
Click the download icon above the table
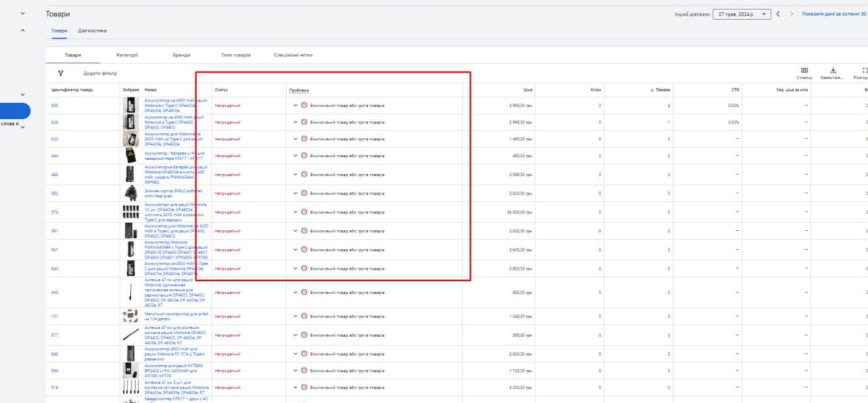[833, 70]
